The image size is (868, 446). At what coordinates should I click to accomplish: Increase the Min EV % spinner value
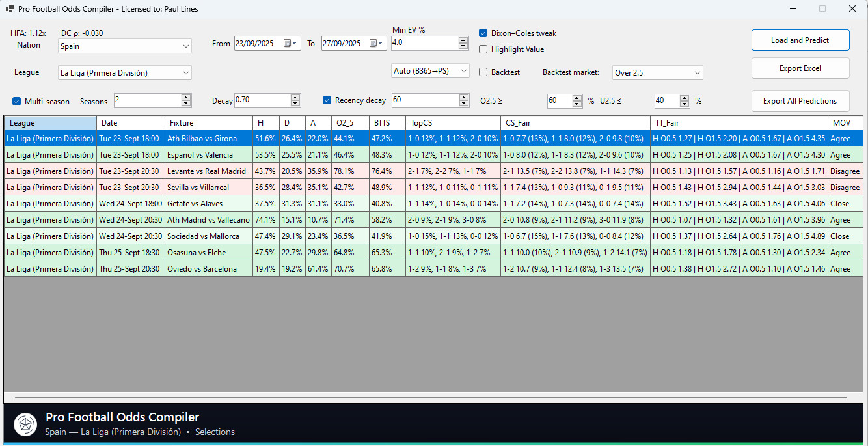pyautogui.click(x=463, y=40)
